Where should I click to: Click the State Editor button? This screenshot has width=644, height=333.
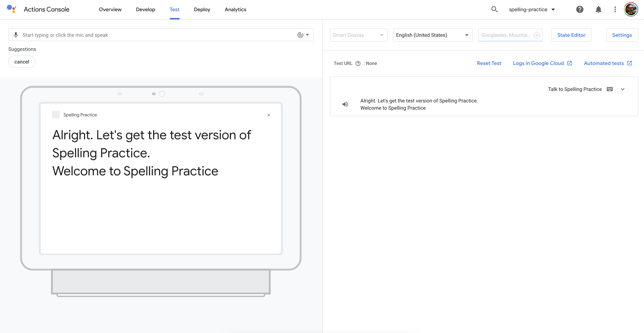click(x=571, y=35)
